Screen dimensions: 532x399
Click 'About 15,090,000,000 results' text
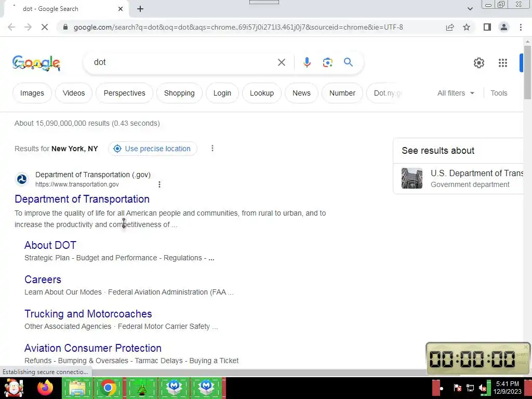pyautogui.click(x=62, y=123)
